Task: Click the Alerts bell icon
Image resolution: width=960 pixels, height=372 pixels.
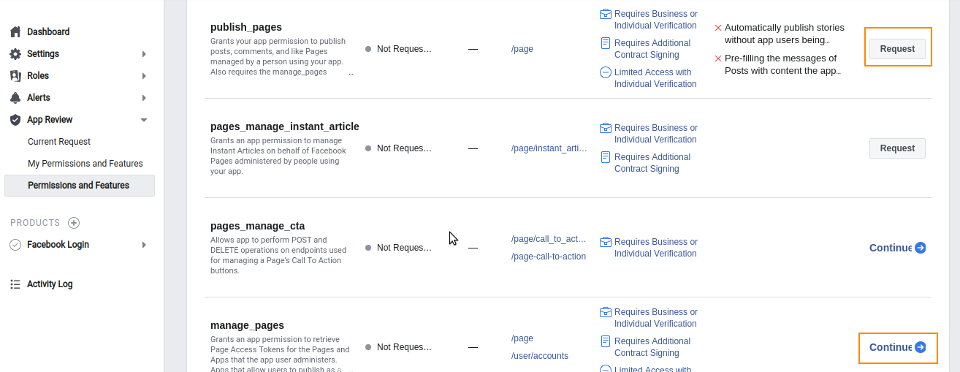Action: 15,98
